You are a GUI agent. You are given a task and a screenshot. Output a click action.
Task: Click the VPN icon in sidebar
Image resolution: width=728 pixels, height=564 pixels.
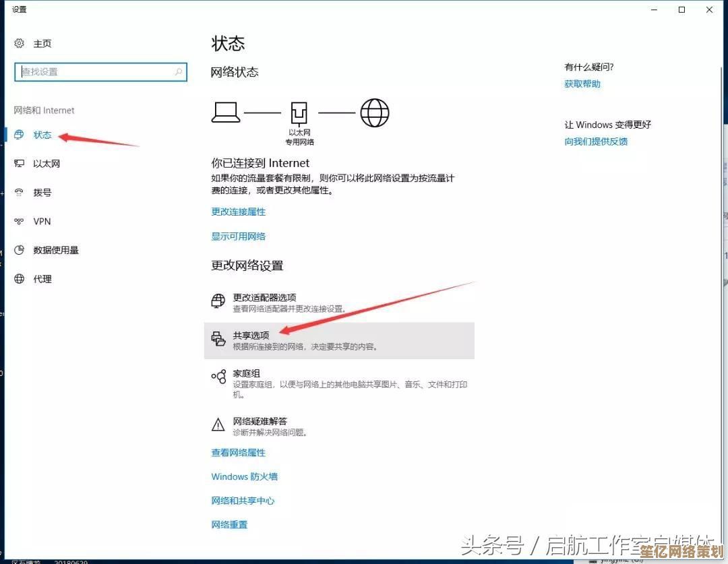point(19,222)
